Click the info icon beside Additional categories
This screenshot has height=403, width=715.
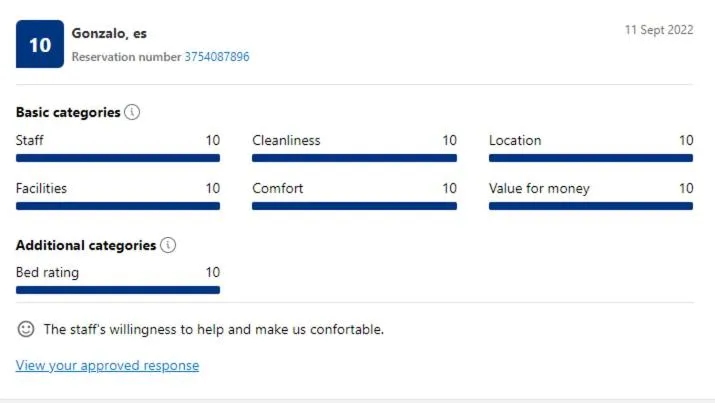coord(168,245)
